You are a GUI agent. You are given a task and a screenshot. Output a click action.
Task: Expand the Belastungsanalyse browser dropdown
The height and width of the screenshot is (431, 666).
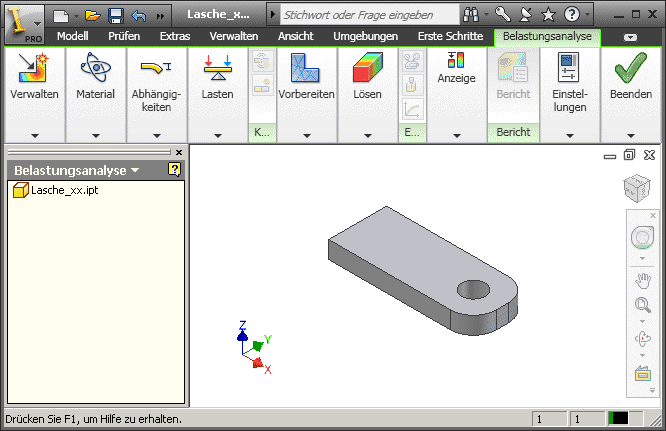(x=135, y=171)
